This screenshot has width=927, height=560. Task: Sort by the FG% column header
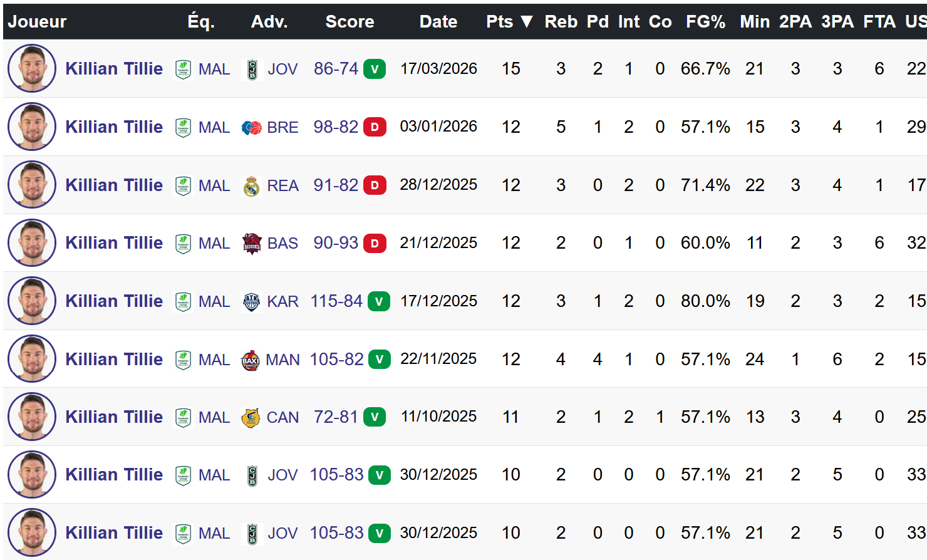[705, 21]
